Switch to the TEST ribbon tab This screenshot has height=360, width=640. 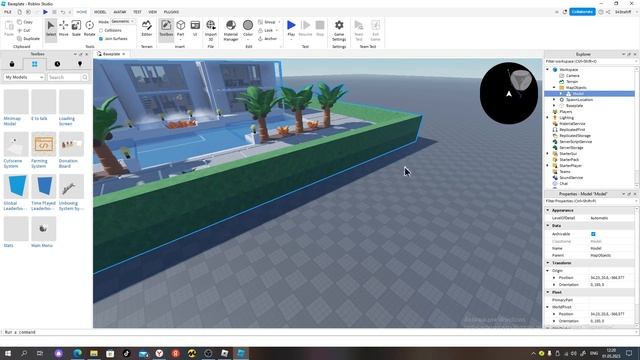coord(137,12)
